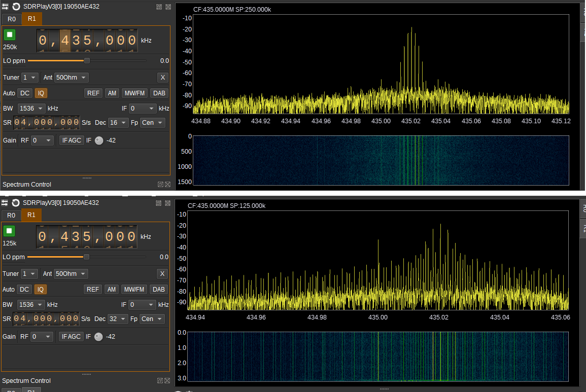Image resolution: width=586 pixels, height=392 pixels.
Task: Stop acquisition with the green button in the 250k panel
Action: (x=10, y=35)
